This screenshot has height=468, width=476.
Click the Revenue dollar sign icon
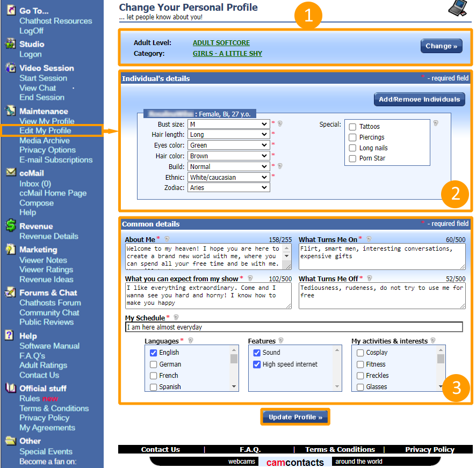pyautogui.click(x=10, y=226)
